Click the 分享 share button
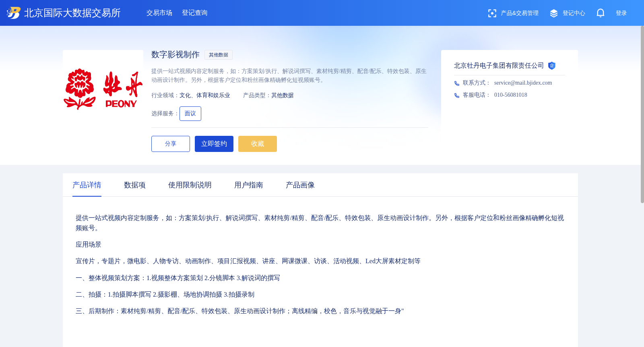 (171, 144)
